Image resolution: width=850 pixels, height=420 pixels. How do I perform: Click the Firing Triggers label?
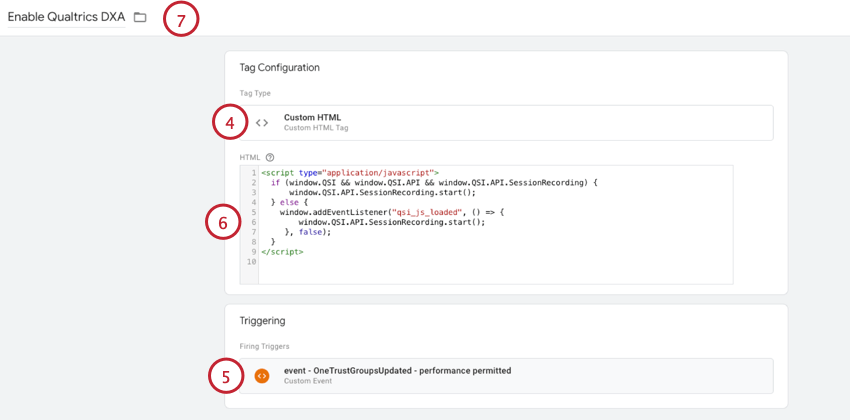click(x=263, y=346)
